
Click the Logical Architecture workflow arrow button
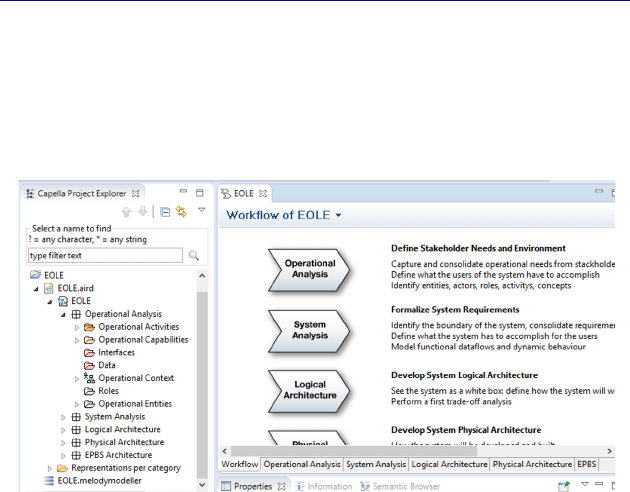309,390
